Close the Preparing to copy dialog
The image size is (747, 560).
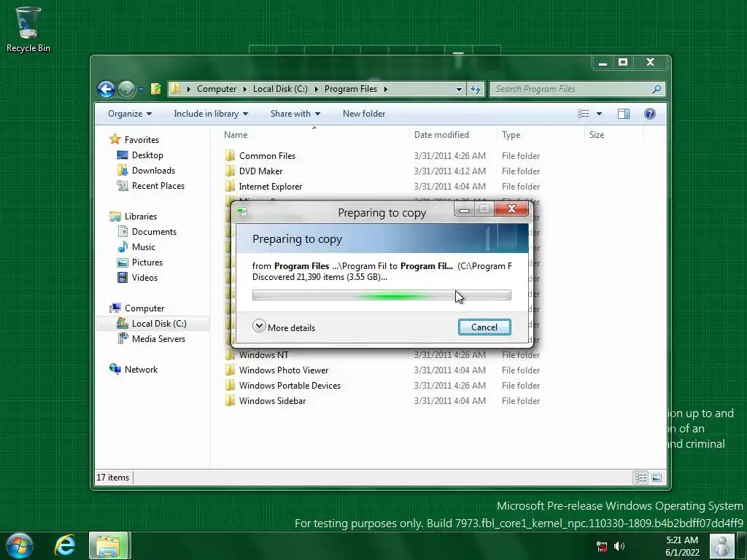pos(511,209)
